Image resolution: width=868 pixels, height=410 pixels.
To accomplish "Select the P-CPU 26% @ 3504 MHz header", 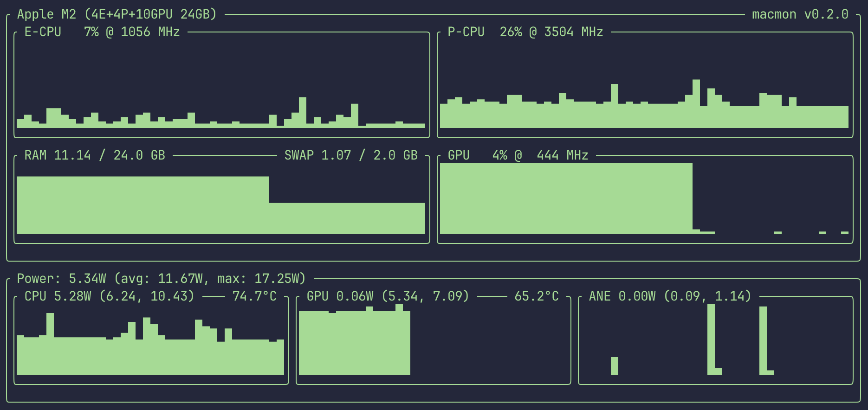I will pyautogui.click(x=525, y=32).
